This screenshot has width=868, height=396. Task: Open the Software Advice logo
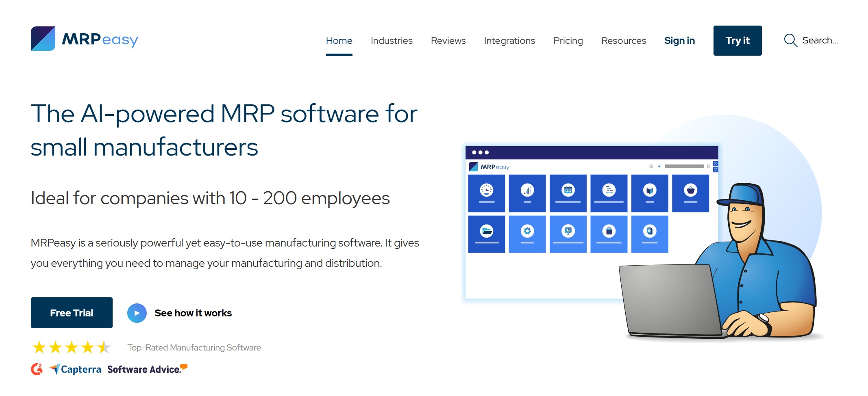point(147,369)
